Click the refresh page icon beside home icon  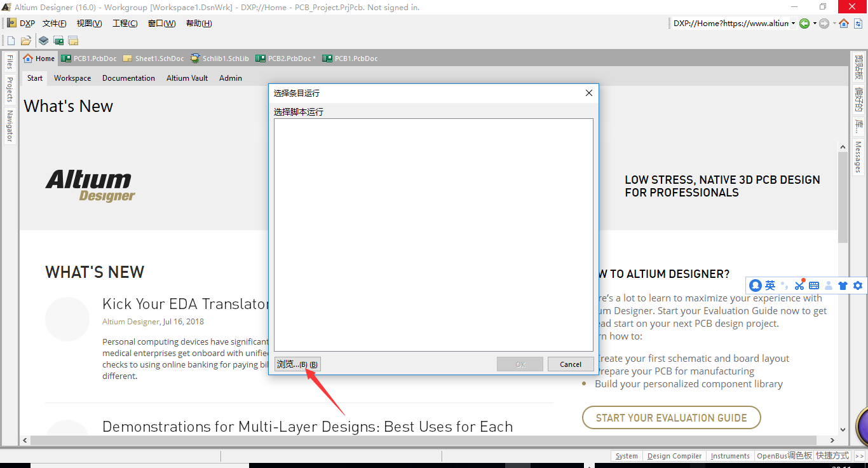pos(858,24)
